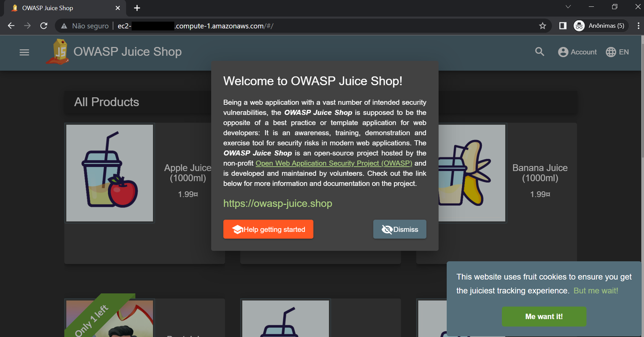The image size is (644, 337).
Task: Minimize the browser window
Action: [592, 7]
